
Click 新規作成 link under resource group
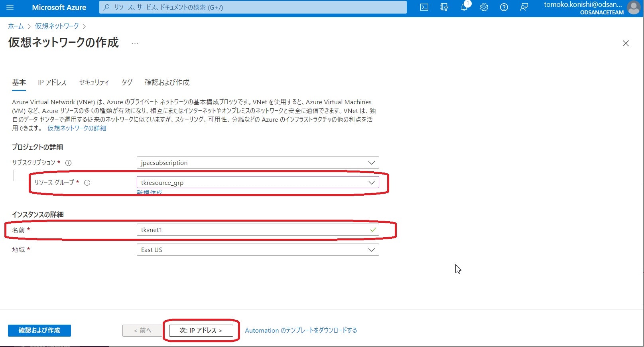click(x=150, y=192)
